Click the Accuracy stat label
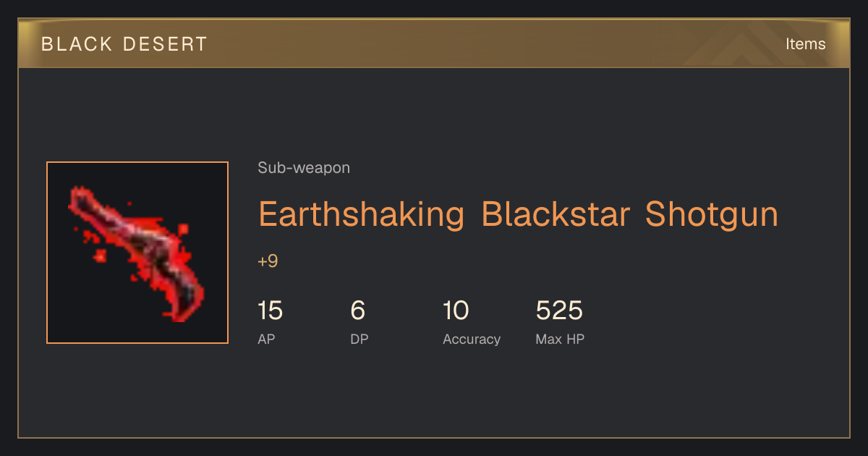This screenshot has height=456, width=868. pyautogui.click(x=472, y=339)
